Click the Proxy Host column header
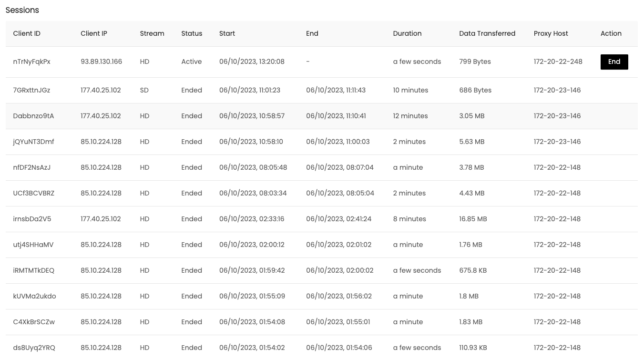This screenshot has height=360, width=644. pos(551,33)
